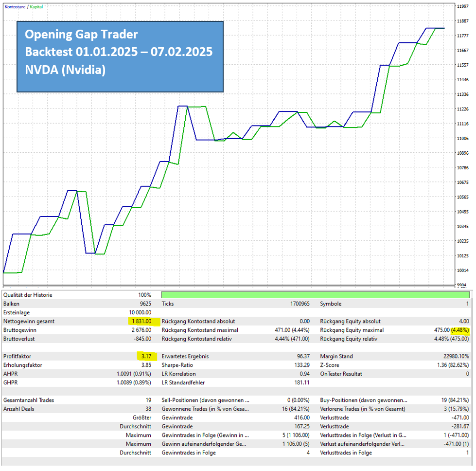Select the AHPR value 1.0091 (0.91%)
Viewport: 476px width, 471px height.
pyautogui.click(x=134, y=374)
